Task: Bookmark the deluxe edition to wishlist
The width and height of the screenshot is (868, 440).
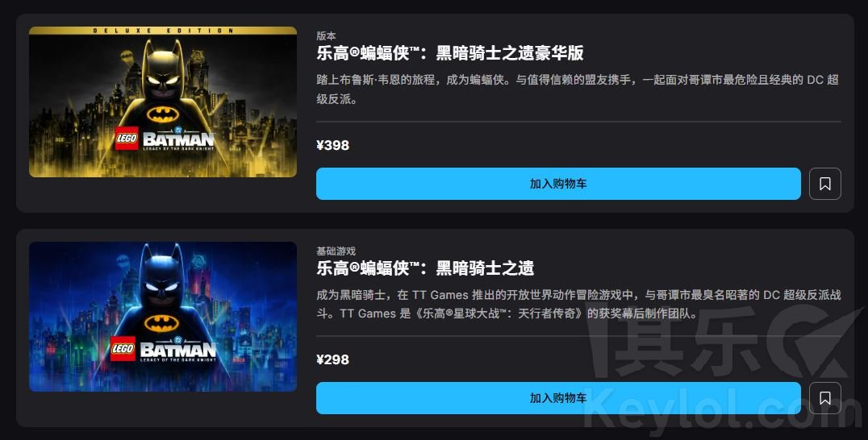Action: [824, 184]
